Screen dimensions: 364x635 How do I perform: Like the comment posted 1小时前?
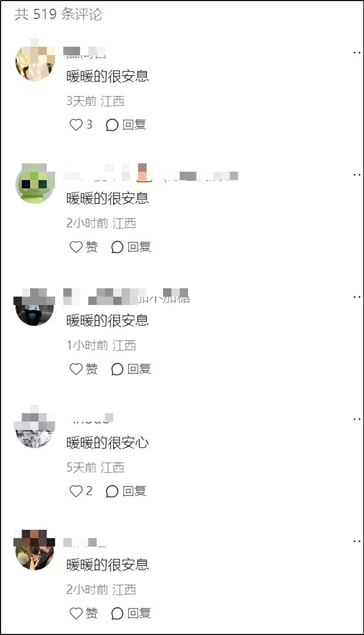pos(76,369)
